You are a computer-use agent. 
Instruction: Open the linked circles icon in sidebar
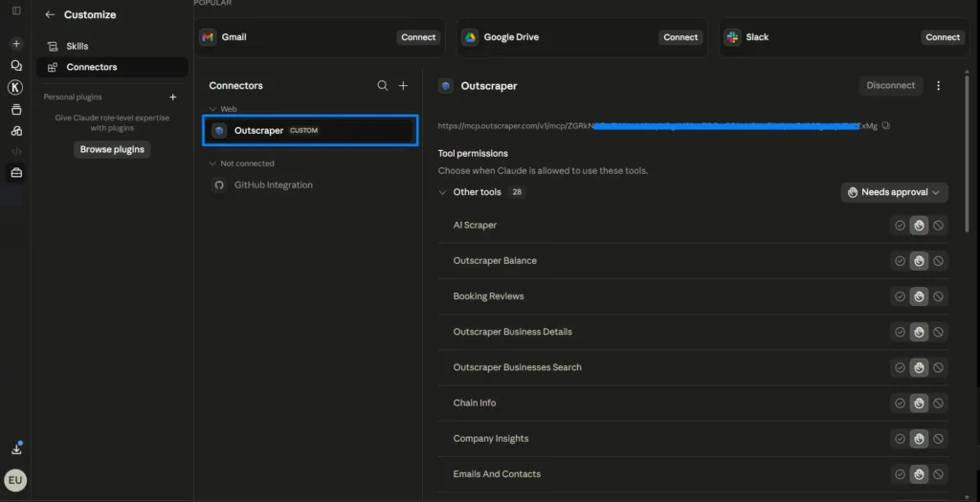[16, 130]
